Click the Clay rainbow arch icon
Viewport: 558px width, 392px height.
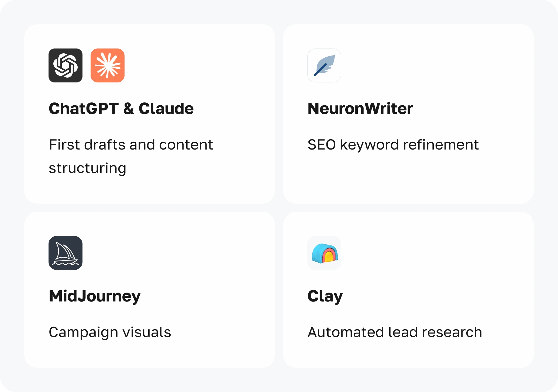click(x=324, y=253)
